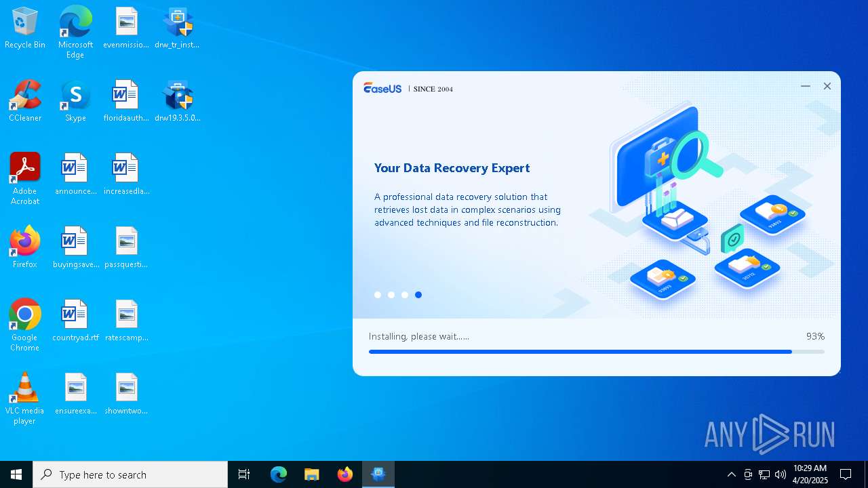The image size is (868, 488).
Task: Select the ensureexa... image file
Action: 75,394
